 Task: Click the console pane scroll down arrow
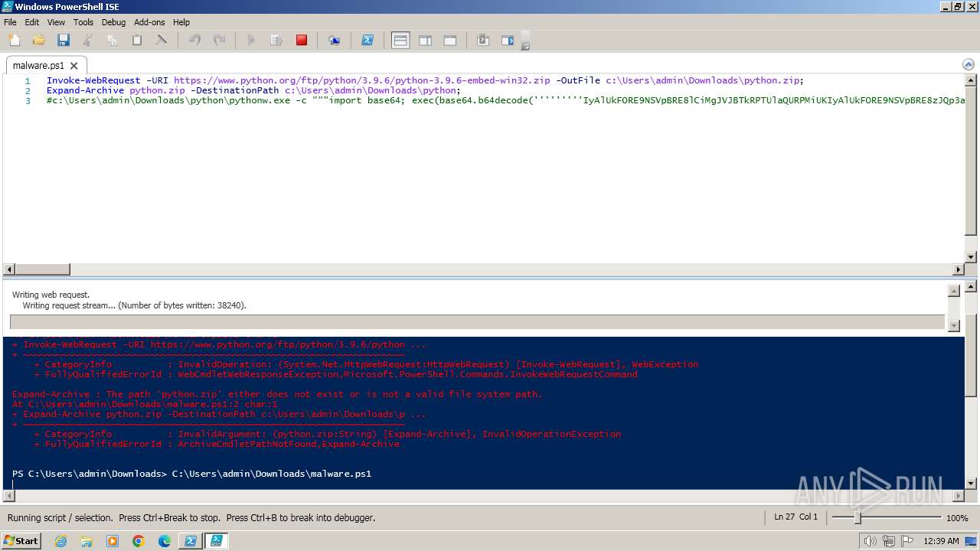point(971,483)
